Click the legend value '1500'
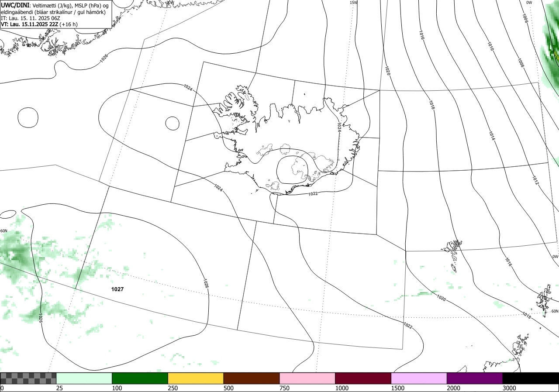 point(397,388)
